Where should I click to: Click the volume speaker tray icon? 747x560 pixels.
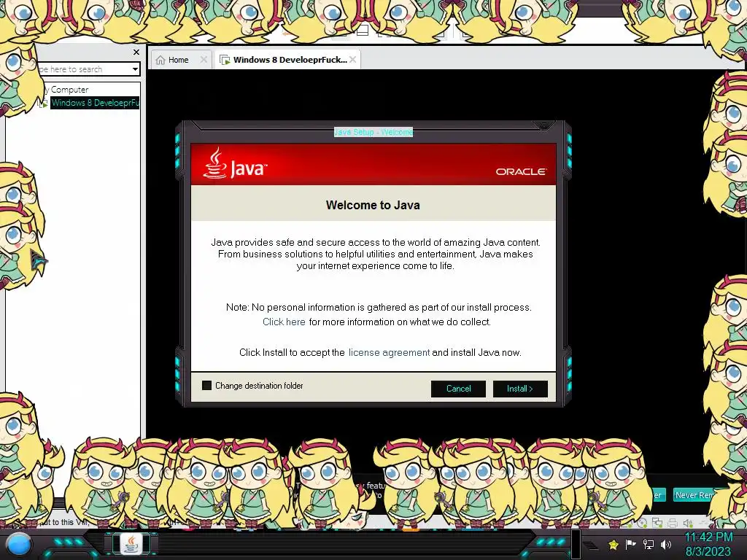pos(666,544)
